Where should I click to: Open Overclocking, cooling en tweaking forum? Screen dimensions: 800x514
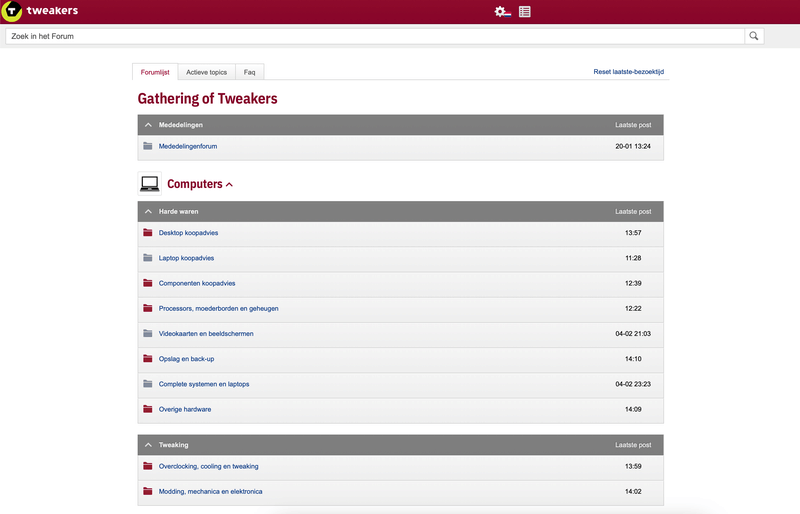pyautogui.click(x=209, y=466)
